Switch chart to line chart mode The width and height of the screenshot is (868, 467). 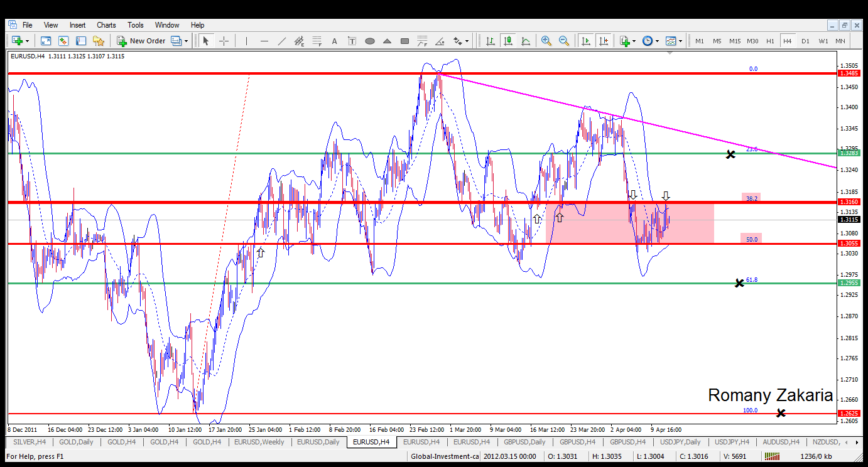526,41
